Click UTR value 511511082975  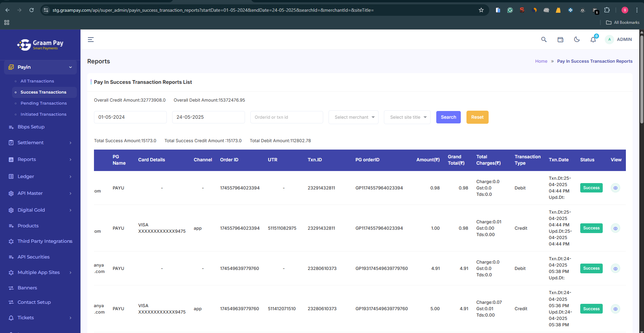tap(282, 228)
